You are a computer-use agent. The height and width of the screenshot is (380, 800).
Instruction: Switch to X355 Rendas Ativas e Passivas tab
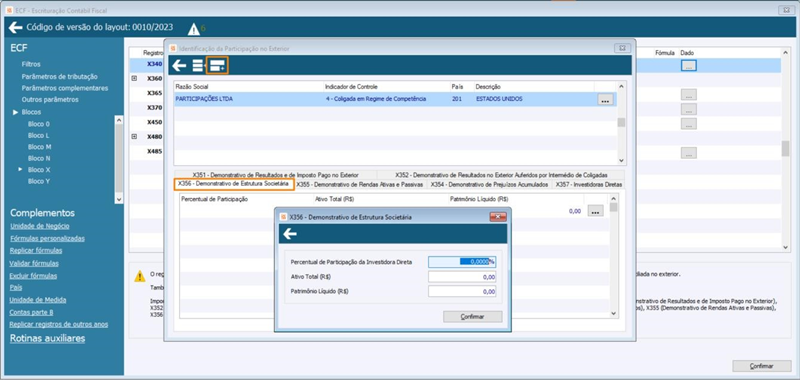(360, 185)
